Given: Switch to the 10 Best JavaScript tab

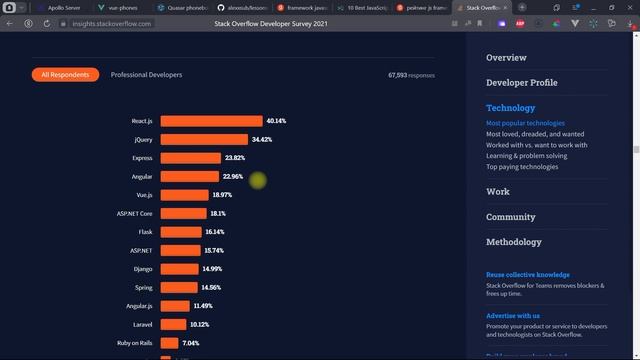Looking at the screenshot, I should point(362,7).
